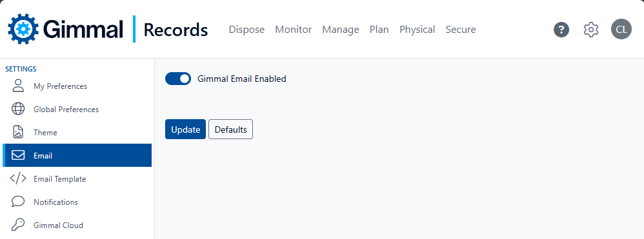Click the Gimmal gear logo
The height and width of the screenshot is (239, 644).
coord(23,29)
